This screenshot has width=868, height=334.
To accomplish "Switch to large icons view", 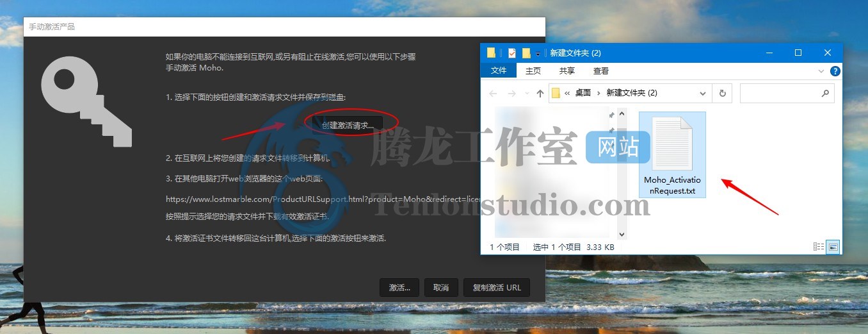I will point(833,247).
